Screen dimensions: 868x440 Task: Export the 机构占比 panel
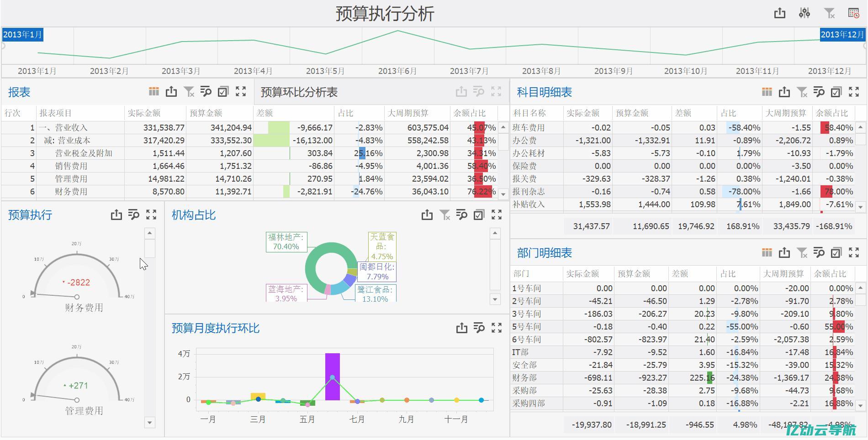[x=427, y=215]
